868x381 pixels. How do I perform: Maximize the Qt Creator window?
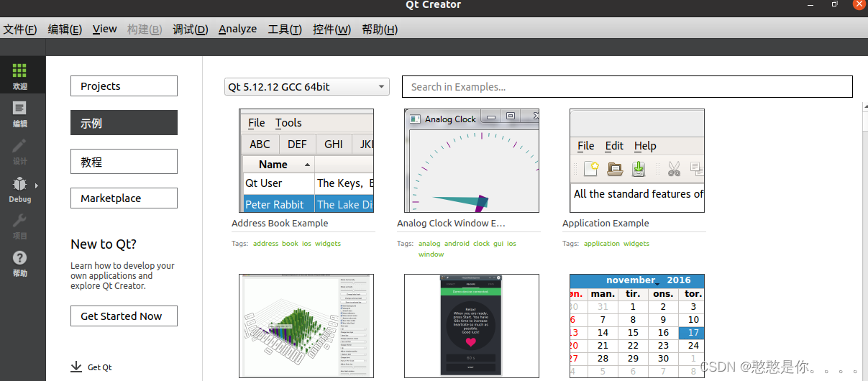coord(834,4)
